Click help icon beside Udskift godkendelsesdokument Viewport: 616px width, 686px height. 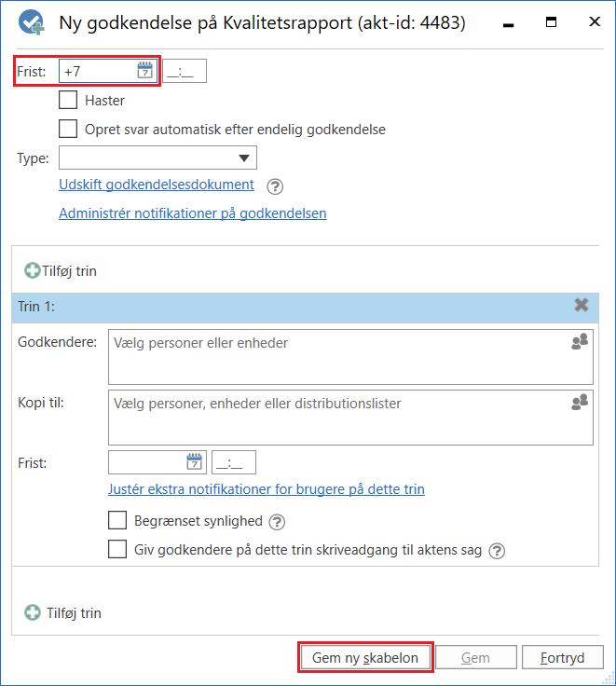(x=274, y=185)
